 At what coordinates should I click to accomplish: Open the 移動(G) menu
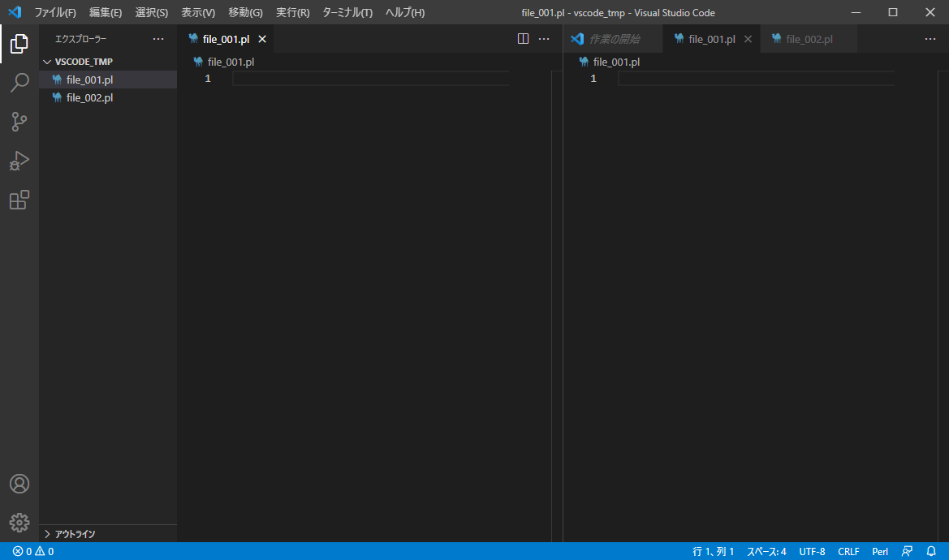(x=245, y=12)
